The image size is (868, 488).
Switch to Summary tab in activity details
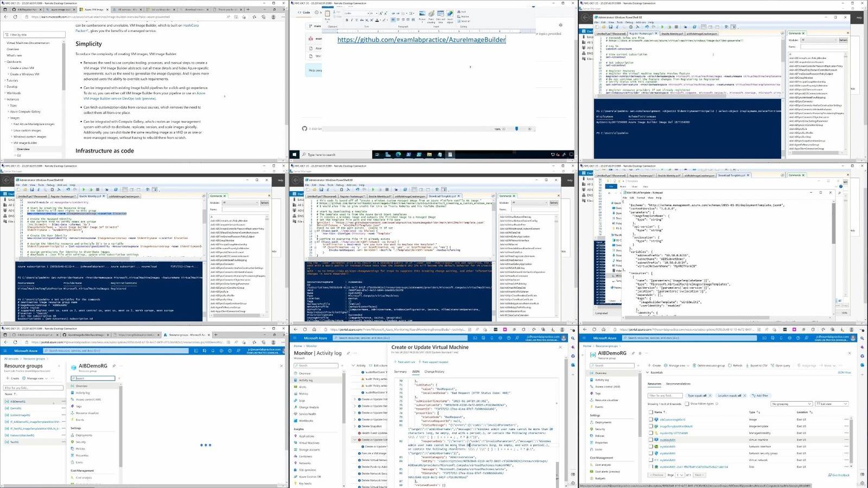[400, 371]
